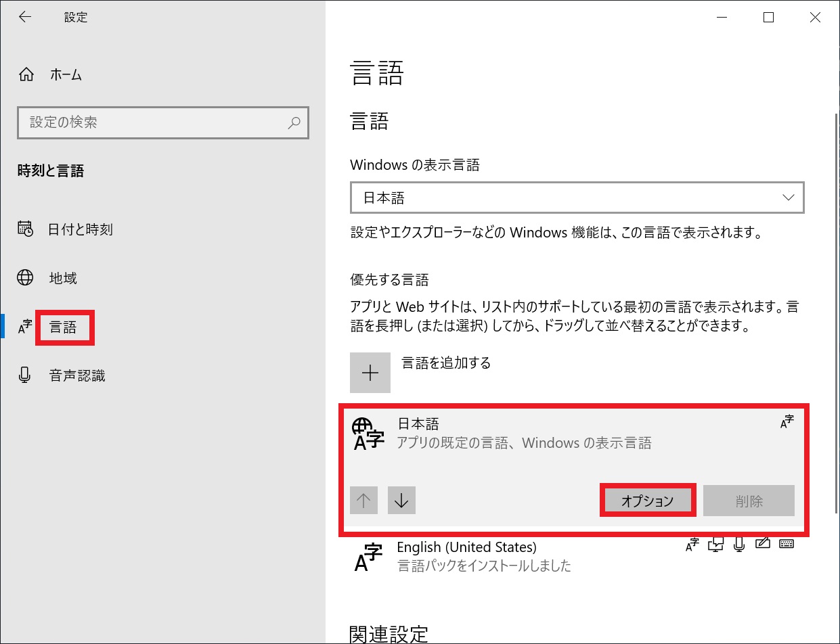Minimize the 設定 window

click(722, 18)
